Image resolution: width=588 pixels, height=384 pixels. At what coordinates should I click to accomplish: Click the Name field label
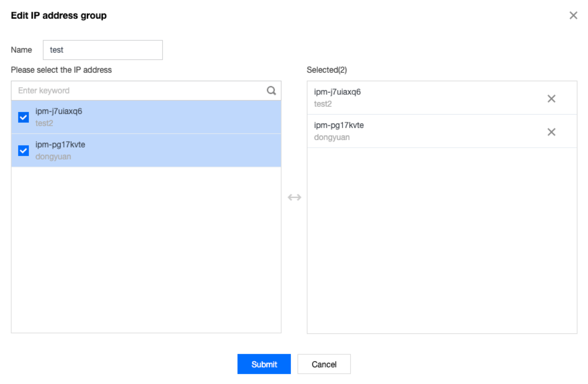pyautogui.click(x=22, y=50)
